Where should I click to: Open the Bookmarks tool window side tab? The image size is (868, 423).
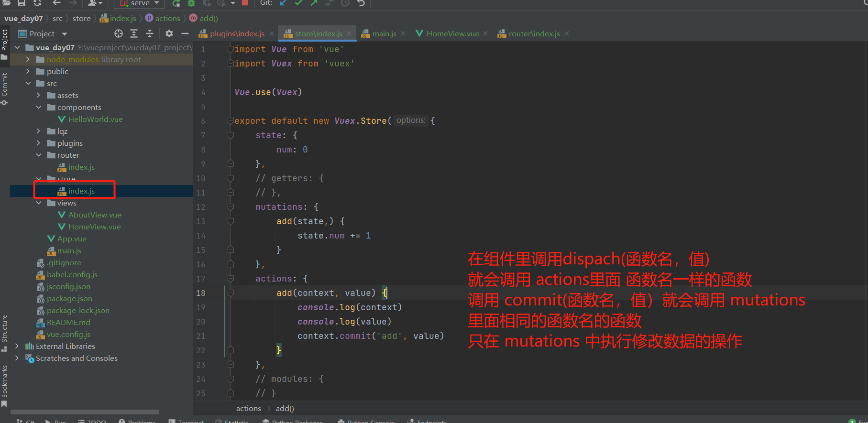(x=4, y=386)
